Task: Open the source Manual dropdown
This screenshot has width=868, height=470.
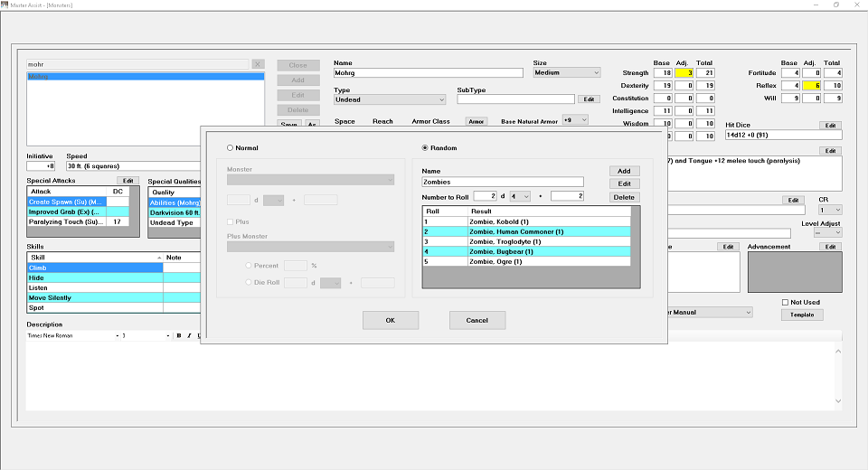Action: (x=711, y=312)
